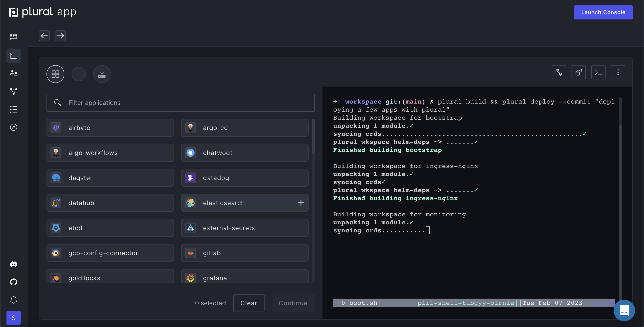Add the elasticsearch application with the plus
Screen dimensions: 644x327
[301, 203]
